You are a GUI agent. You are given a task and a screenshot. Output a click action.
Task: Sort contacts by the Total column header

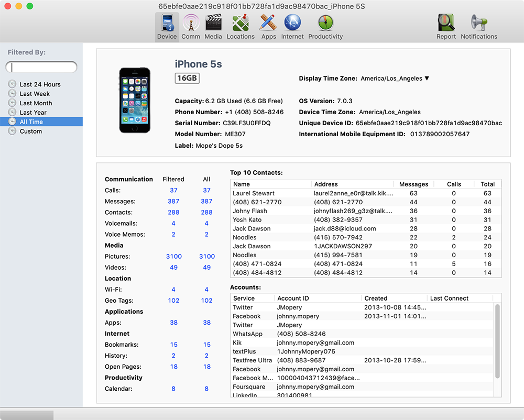click(x=487, y=184)
